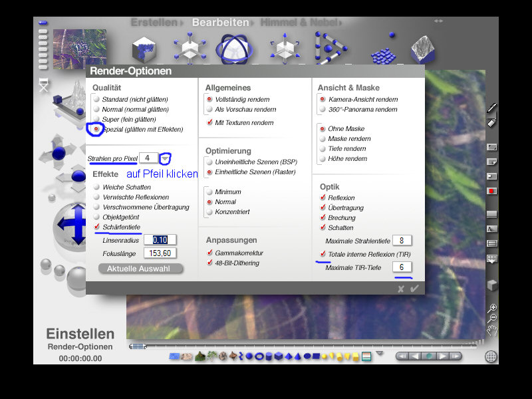Click the red square display icon
Screen dimensions: 532x399
point(491,192)
